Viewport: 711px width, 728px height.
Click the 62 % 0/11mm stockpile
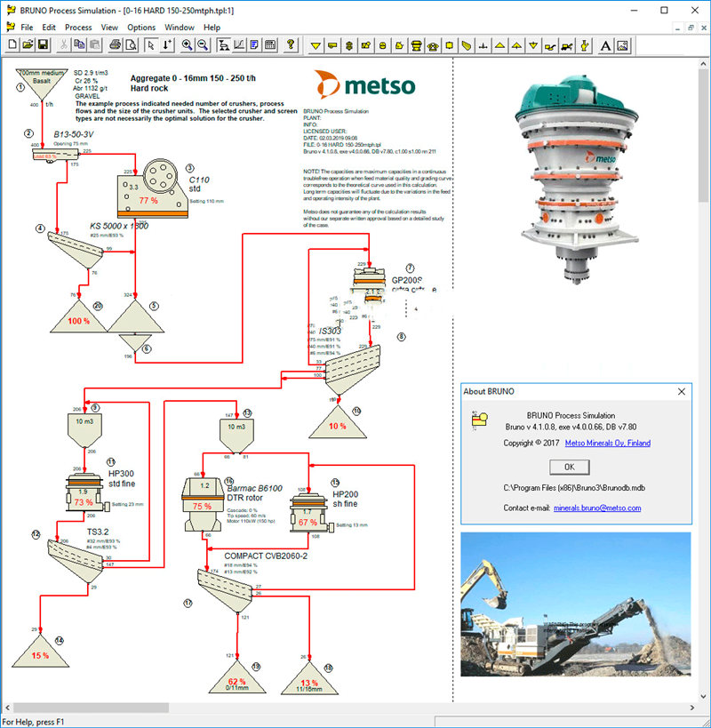[237, 678]
